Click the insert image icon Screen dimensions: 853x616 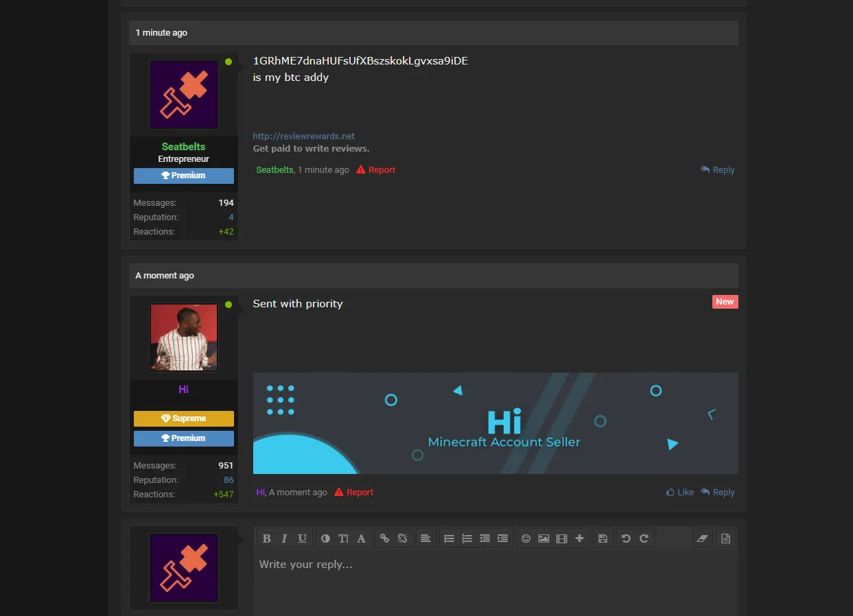click(544, 538)
